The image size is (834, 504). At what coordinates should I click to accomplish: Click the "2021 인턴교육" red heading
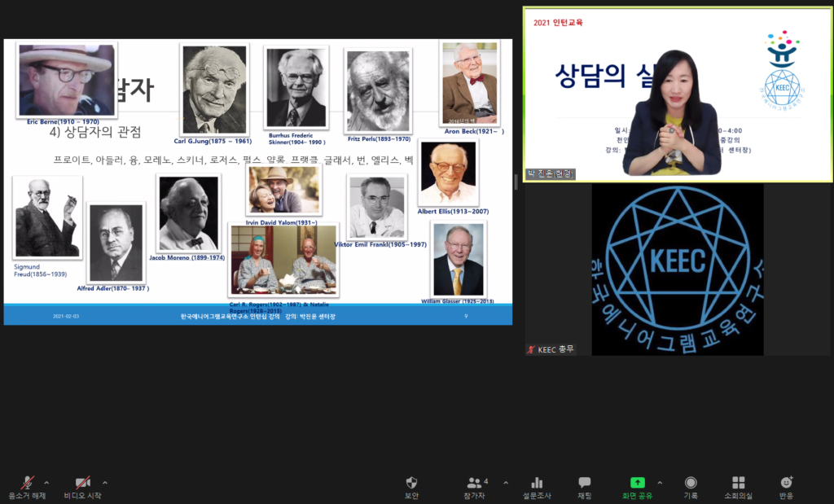pyautogui.click(x=558, y=22)
